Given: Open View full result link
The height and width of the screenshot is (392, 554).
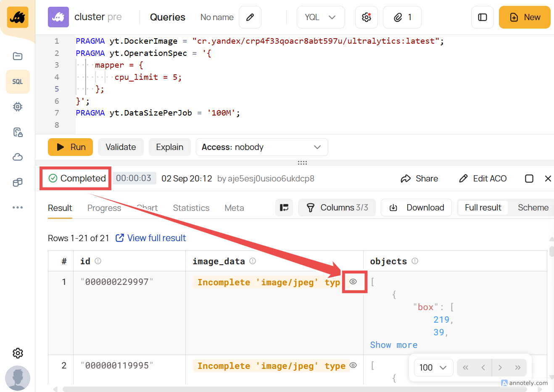Looking at the screenshot, I should (156, 238).
